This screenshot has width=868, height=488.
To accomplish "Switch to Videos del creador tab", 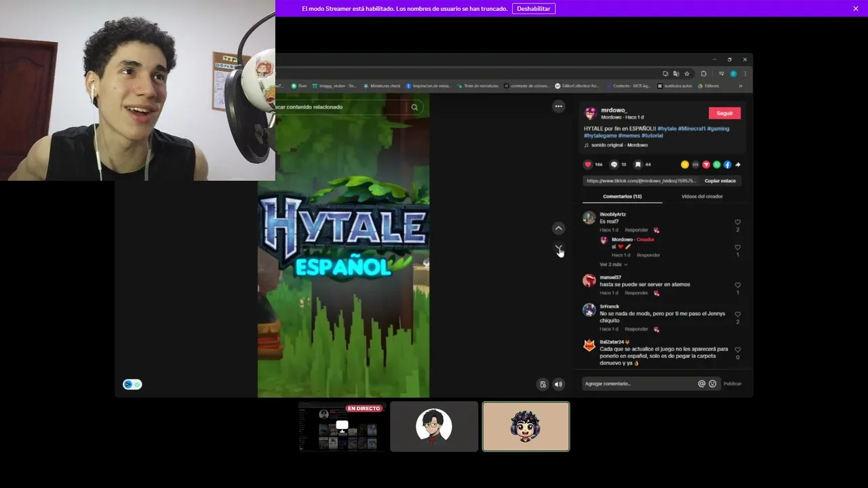I will pyautogui.click(x=702, y=197).
